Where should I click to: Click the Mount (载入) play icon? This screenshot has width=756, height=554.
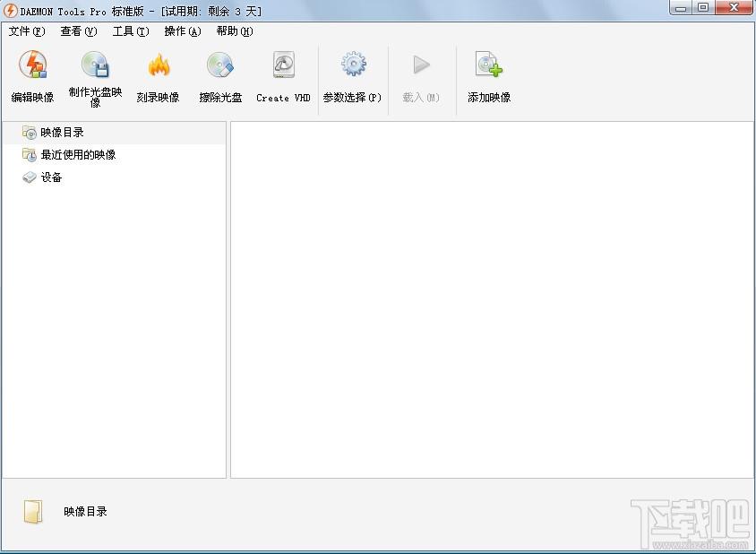[x=421, y=66]
